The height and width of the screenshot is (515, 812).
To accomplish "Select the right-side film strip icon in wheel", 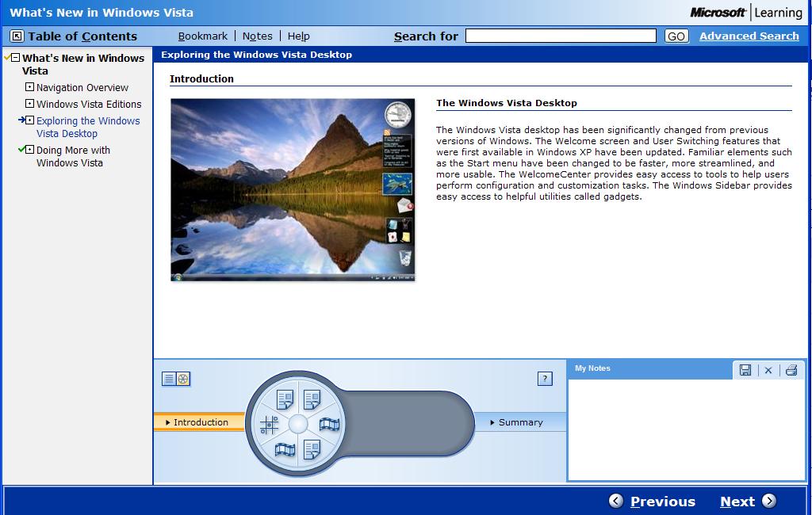I will [x=329, y=425].
